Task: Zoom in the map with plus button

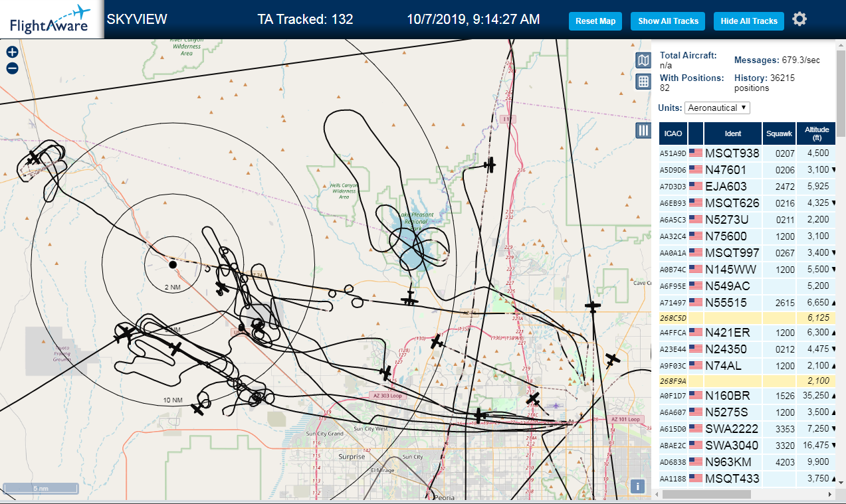Action: [x=12, y=52]
